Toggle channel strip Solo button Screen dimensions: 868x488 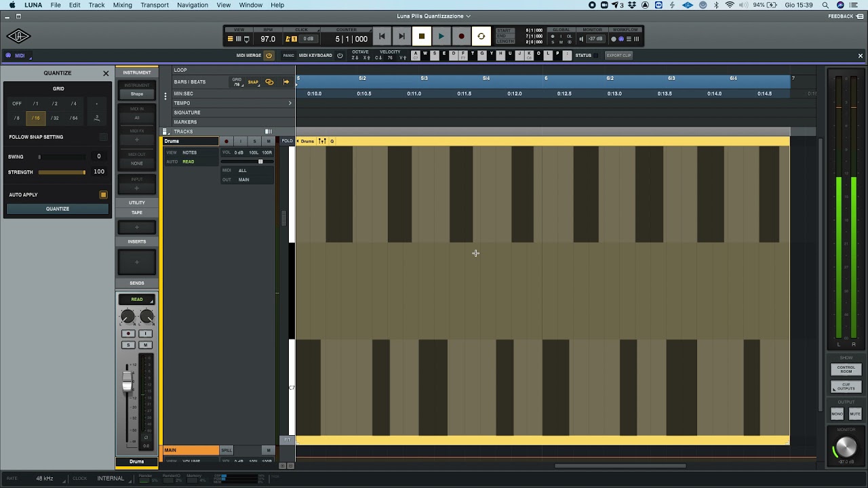128,345
